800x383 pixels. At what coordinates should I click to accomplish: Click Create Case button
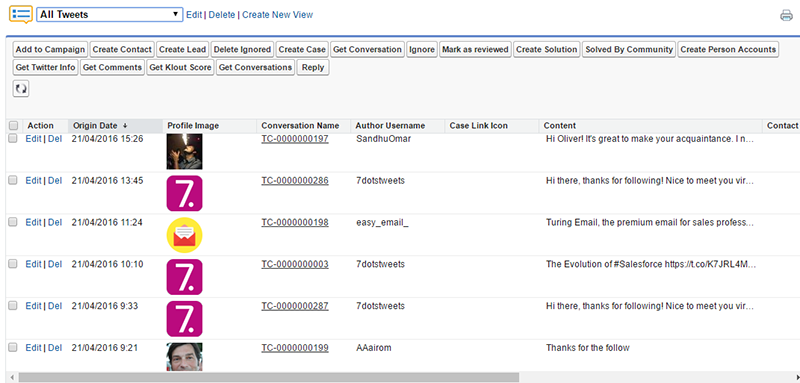click(302, 49)
